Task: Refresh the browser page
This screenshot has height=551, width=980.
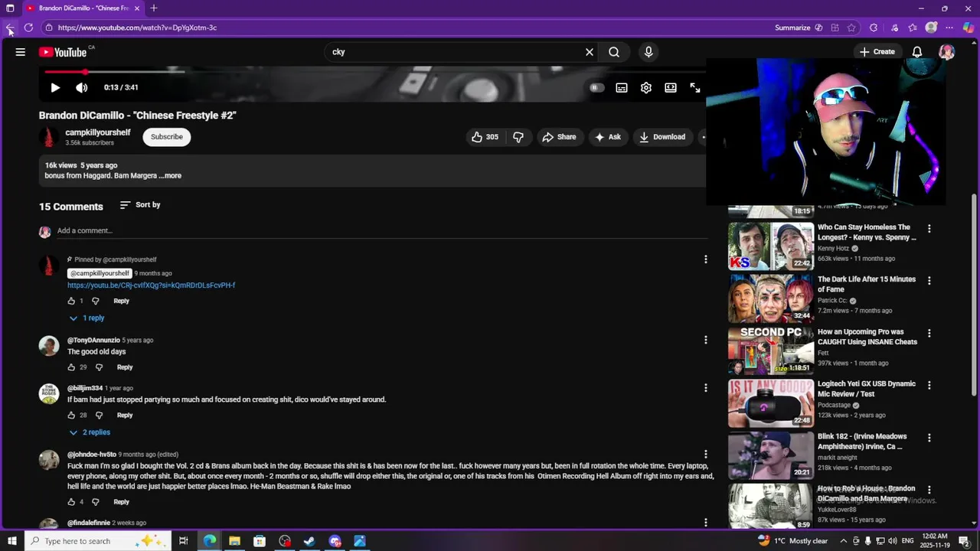Action: click(x=28, y=28)
